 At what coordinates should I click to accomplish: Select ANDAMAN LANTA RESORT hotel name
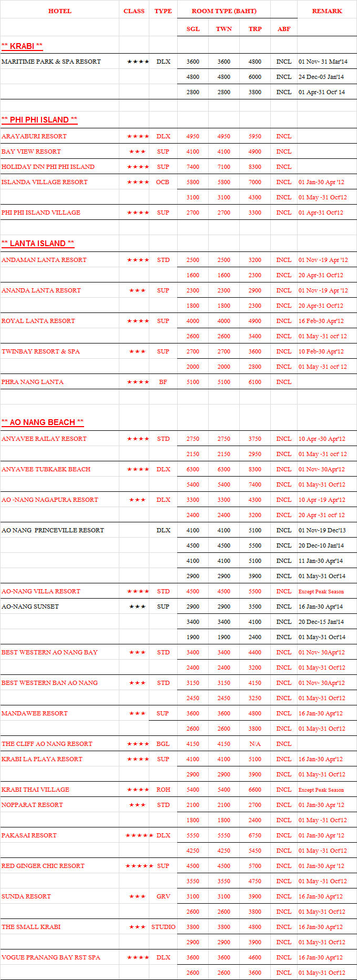pos(44,260)
